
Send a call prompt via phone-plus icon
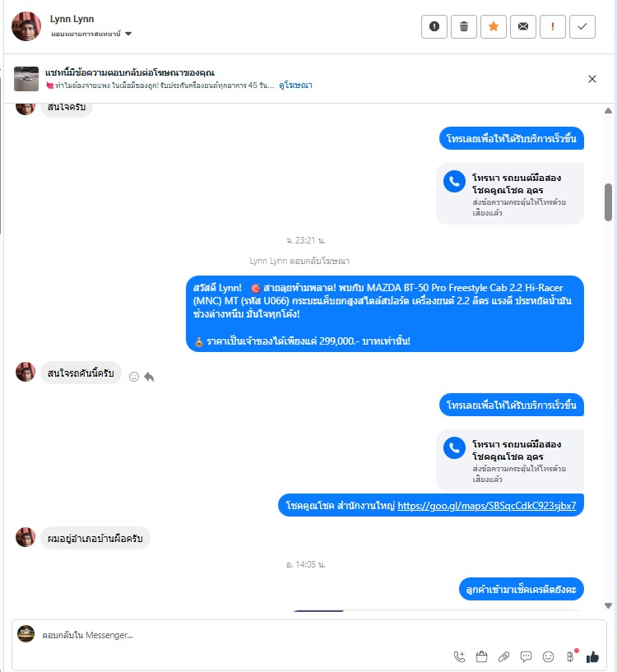[459, 656]
